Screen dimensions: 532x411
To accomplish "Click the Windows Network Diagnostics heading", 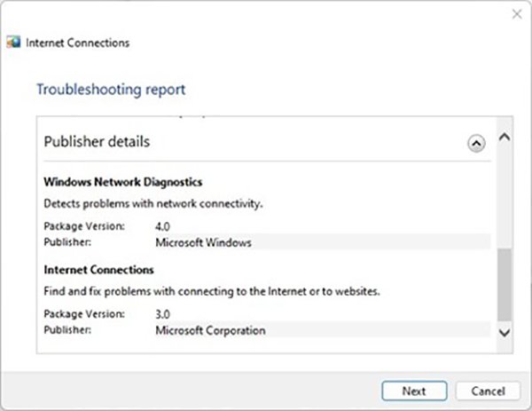I will click(x=123, y=182).
